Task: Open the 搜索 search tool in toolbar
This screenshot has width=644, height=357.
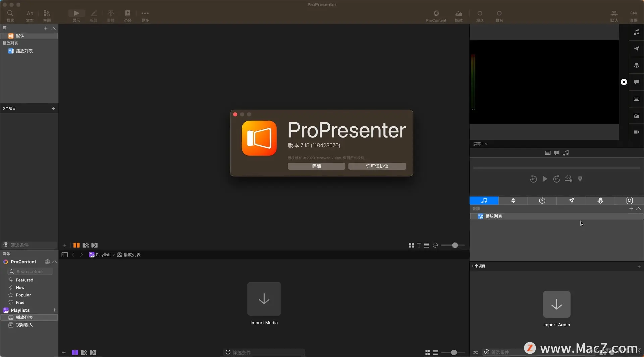Action: (x=10, y=15)
